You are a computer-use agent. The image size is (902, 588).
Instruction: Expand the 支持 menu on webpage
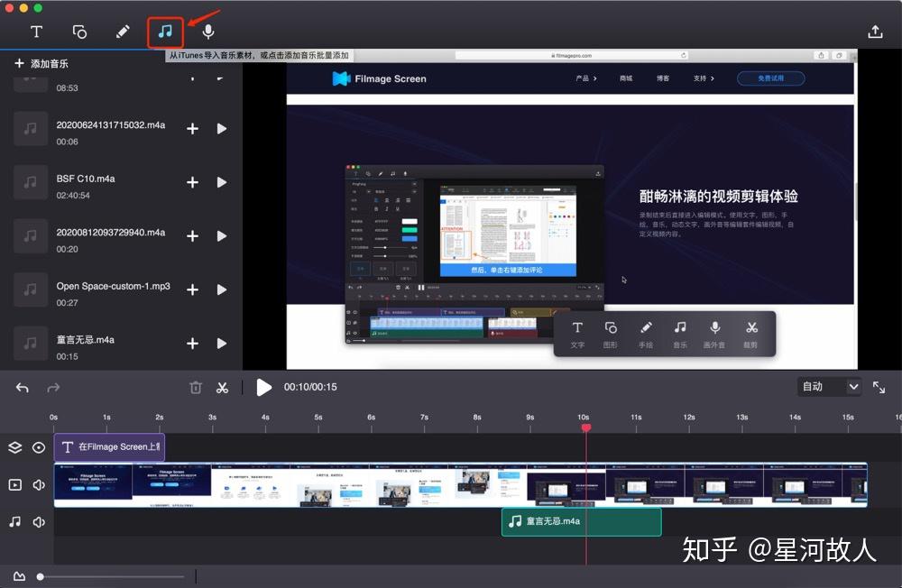(x=704, y=78)
